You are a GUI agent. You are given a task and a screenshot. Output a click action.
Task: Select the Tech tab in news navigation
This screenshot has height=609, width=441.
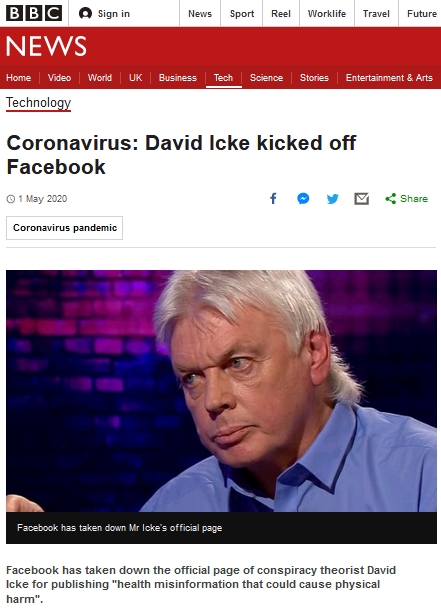[x=223, y=78]
